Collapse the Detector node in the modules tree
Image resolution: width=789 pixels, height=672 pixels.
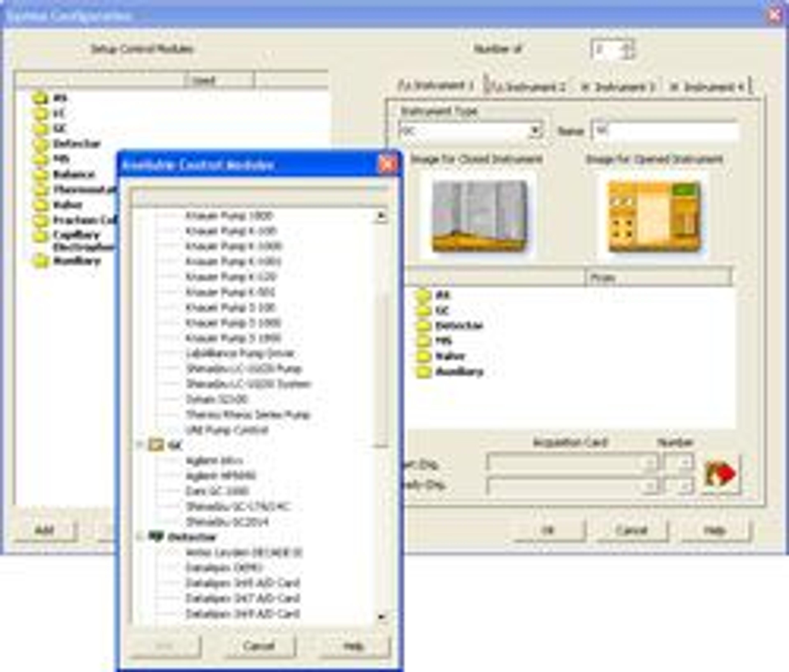tap(140, 536)
